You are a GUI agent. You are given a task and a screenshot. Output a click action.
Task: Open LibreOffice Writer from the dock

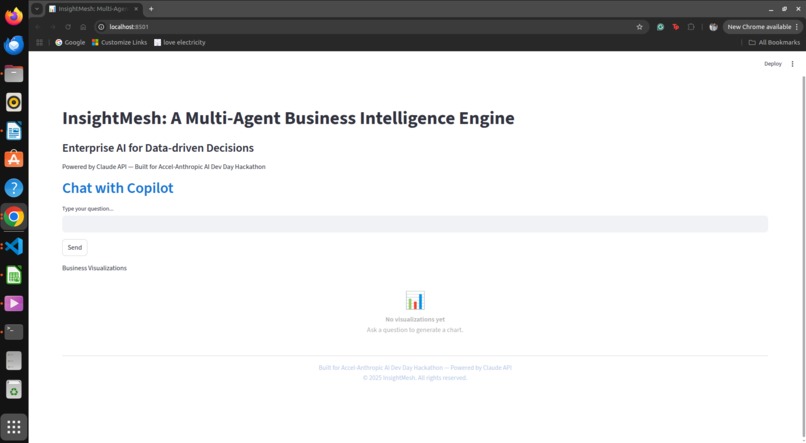[x=14, y=131]
